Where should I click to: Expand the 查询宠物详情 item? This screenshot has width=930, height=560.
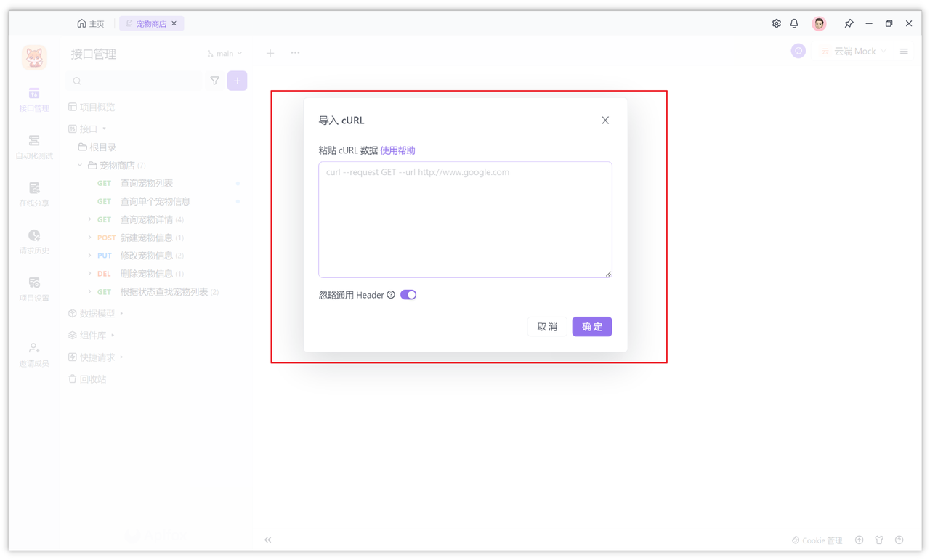click(x=89, y=219)
